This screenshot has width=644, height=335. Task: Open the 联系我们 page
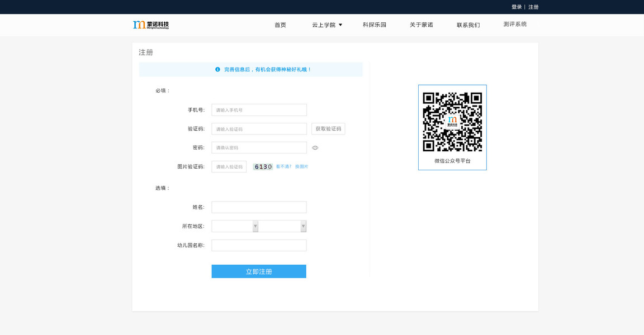[x=468, y=25]
